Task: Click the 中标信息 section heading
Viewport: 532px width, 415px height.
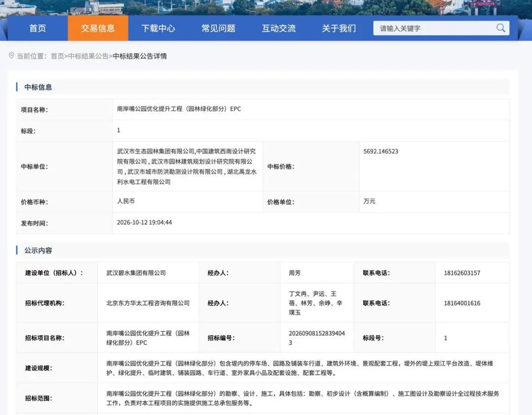Action: point(38,87)
